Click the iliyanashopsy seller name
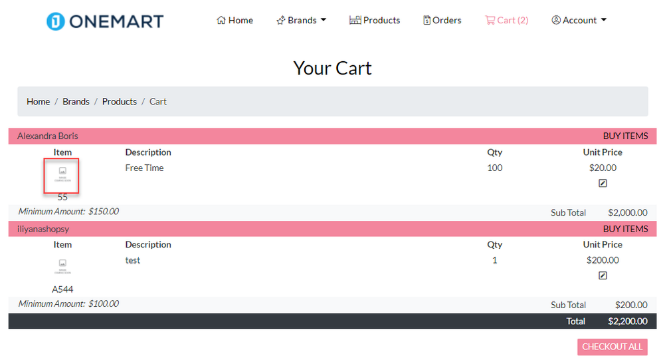The height and width of the screenshot is (364, 669). click(x=43, y=229)
